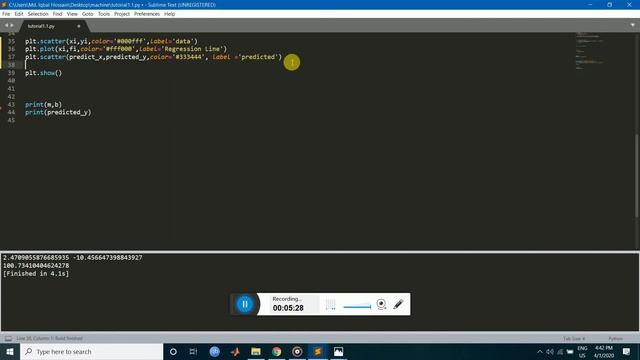Image resolution: width=640 pixels, height=360 pixels.
Task: Adjust the recorder volume slider
Action: click(357, 307)
